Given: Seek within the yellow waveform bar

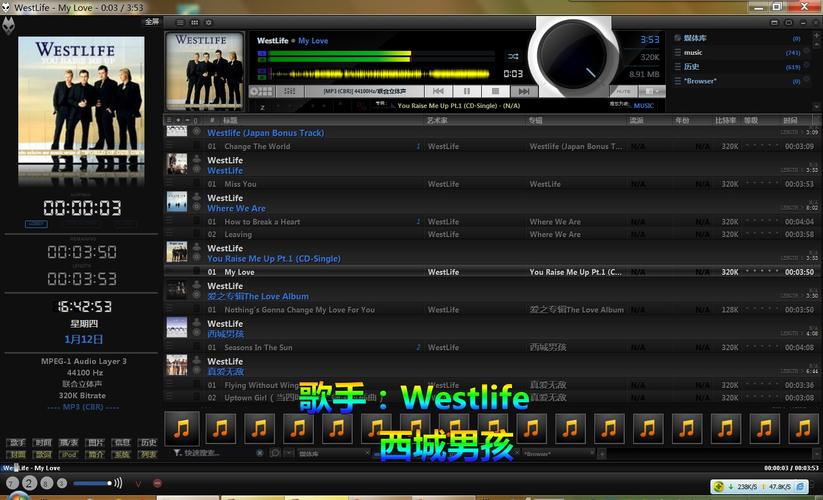Looking at the screenshot, I should tap(381, 74).
